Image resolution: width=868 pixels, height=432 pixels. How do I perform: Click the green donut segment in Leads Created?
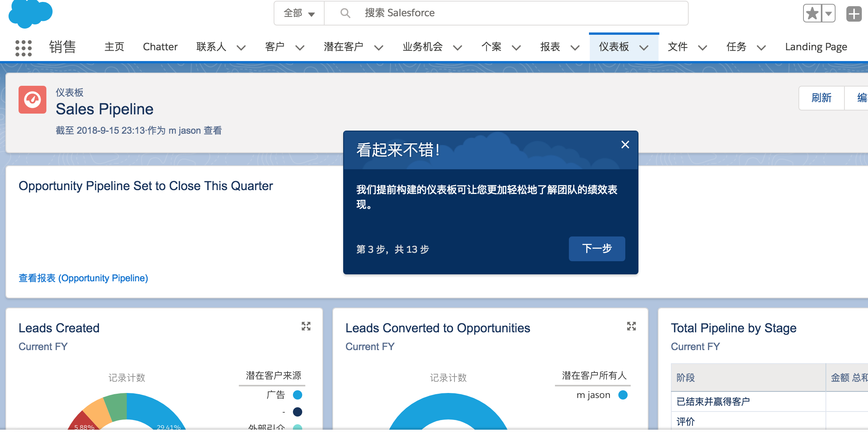pyautogui.click(x=116, y=406)
